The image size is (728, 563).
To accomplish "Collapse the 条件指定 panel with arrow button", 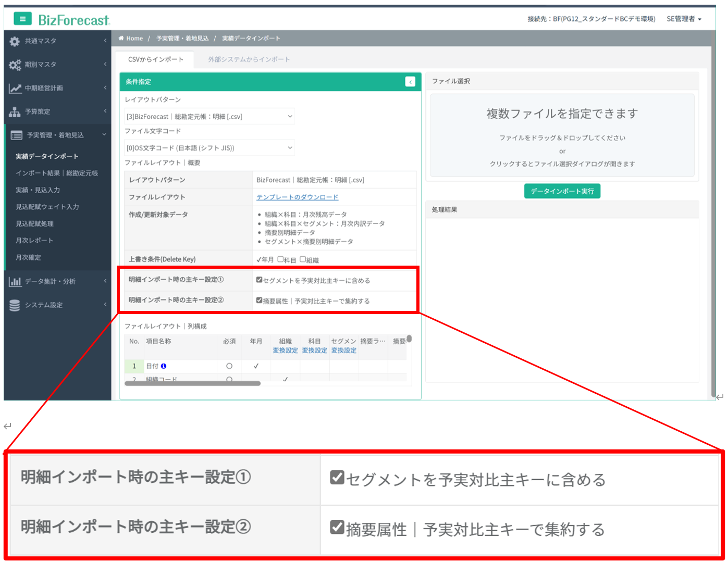I will [410, 82].
